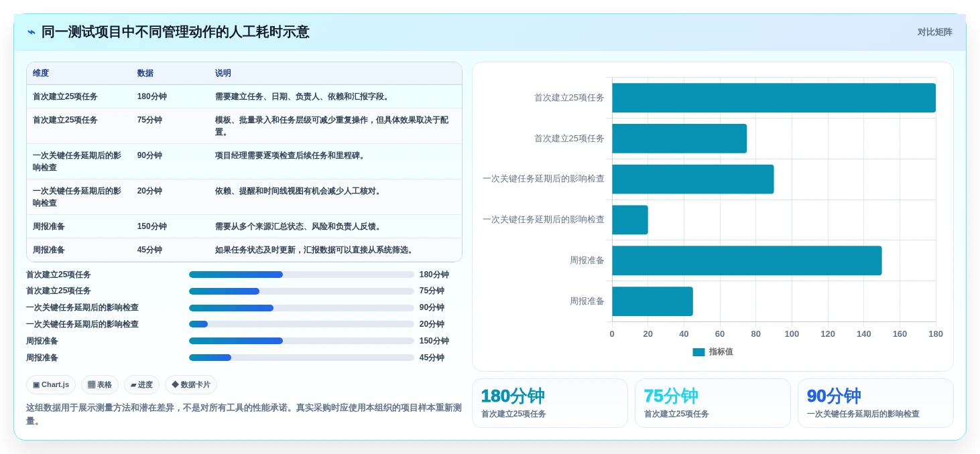Click the progress bar labeled 150分钟
Viewport: 980px width, 454px height.
pyautogui.click(x=302, y=341)
